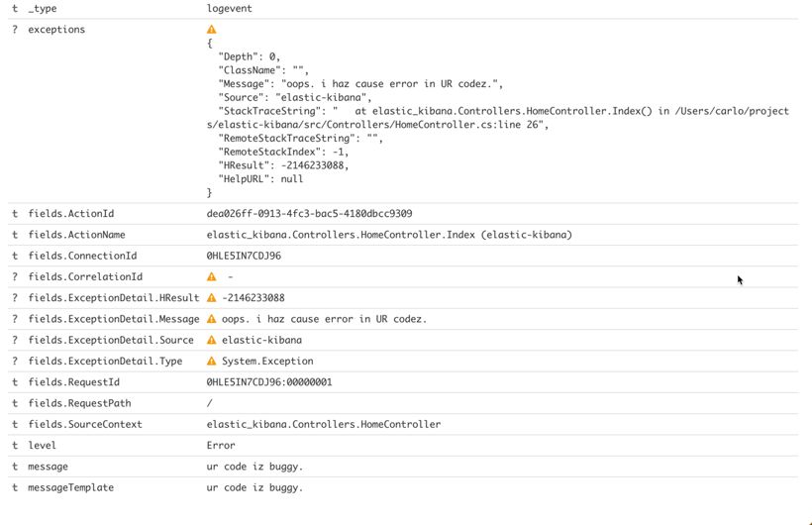Select the fields.ConnectionId field name

(x=82, y=257)
